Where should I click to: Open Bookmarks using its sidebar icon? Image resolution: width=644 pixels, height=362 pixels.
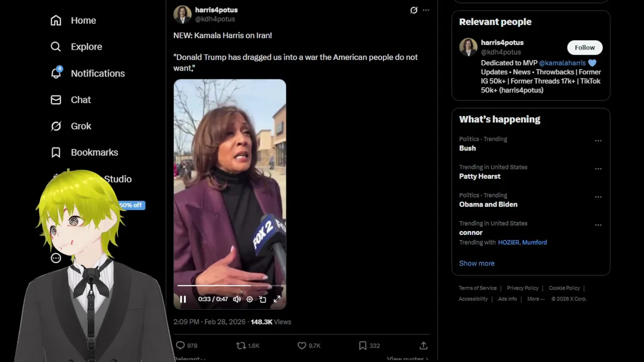pos(56,152)
